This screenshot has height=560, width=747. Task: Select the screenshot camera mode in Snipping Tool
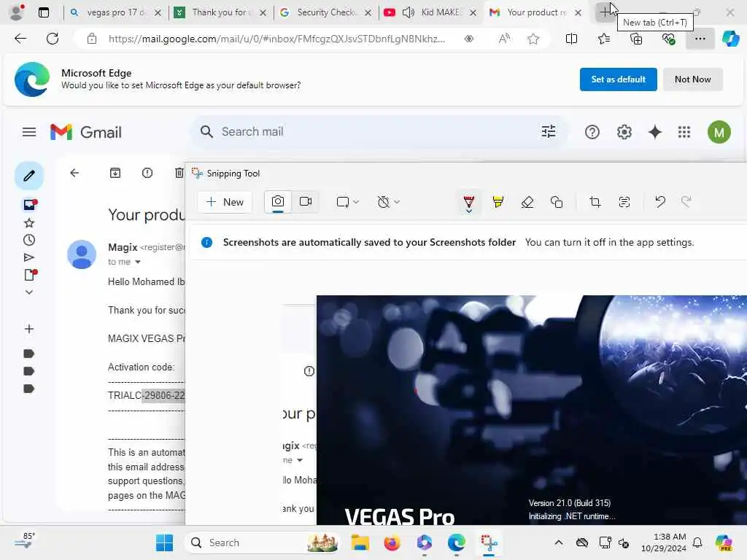[278, 202]
